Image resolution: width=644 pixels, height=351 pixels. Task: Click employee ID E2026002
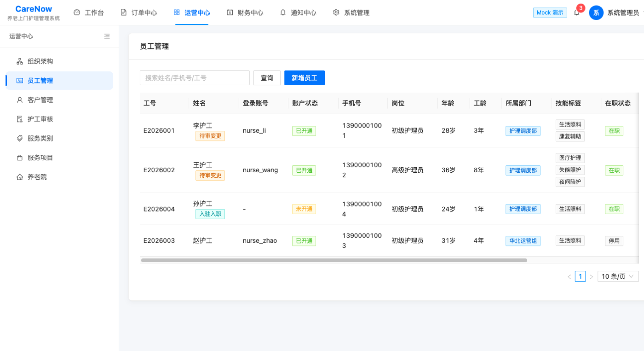tap(159, 170)
